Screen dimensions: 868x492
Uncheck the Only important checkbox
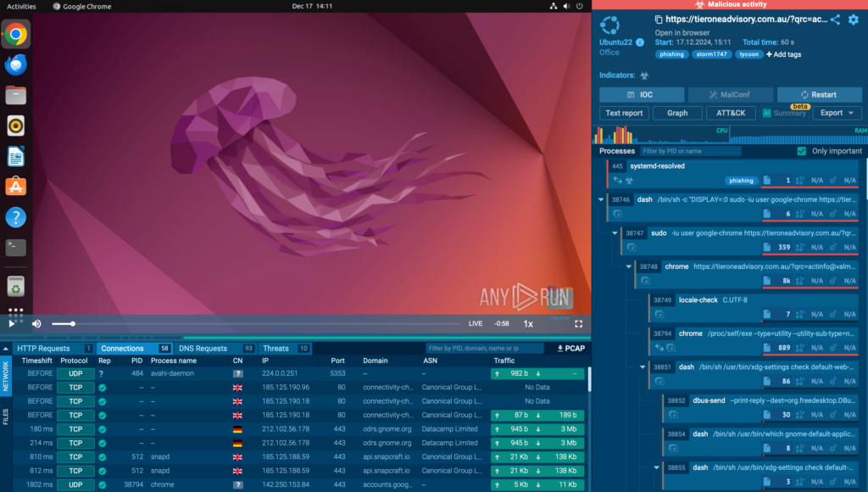pos(801,151)
